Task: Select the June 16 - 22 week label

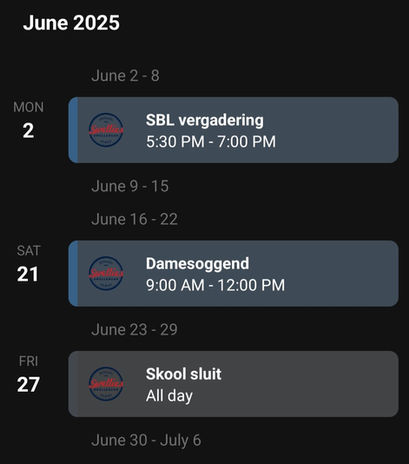Action: pos(134,219)
